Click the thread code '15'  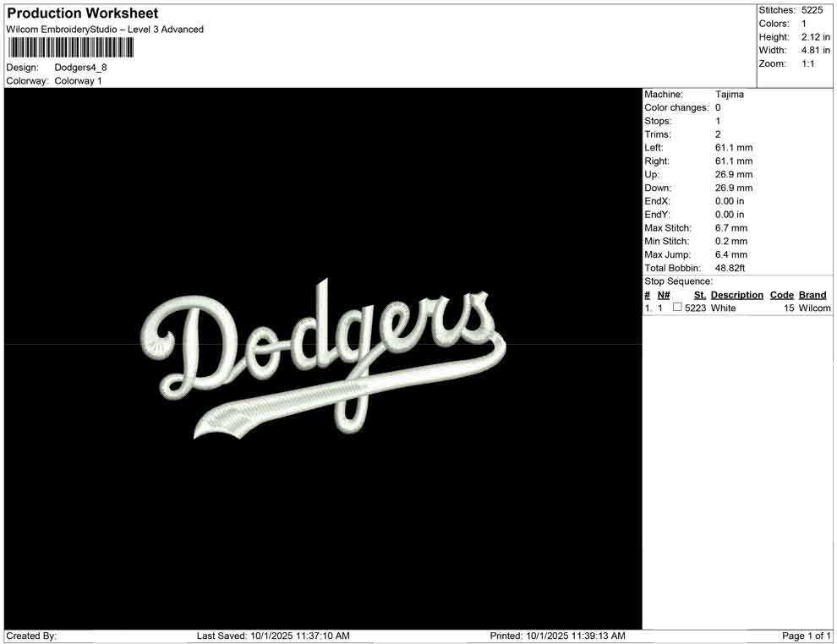(x=789, y=308)
